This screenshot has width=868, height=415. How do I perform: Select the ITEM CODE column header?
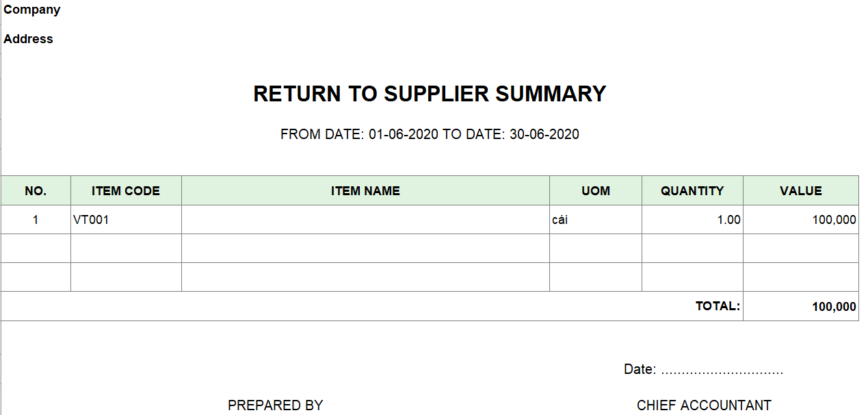point(126,191)
